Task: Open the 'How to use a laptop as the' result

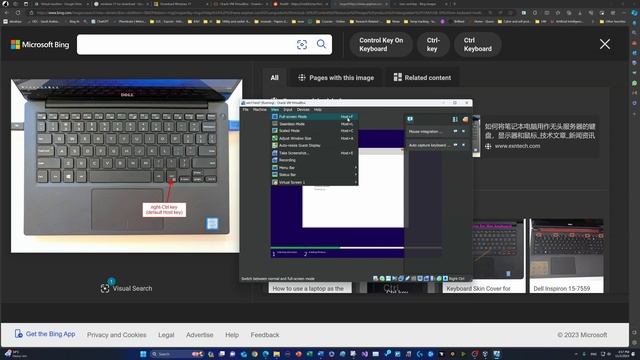Action: coord(308,288)
